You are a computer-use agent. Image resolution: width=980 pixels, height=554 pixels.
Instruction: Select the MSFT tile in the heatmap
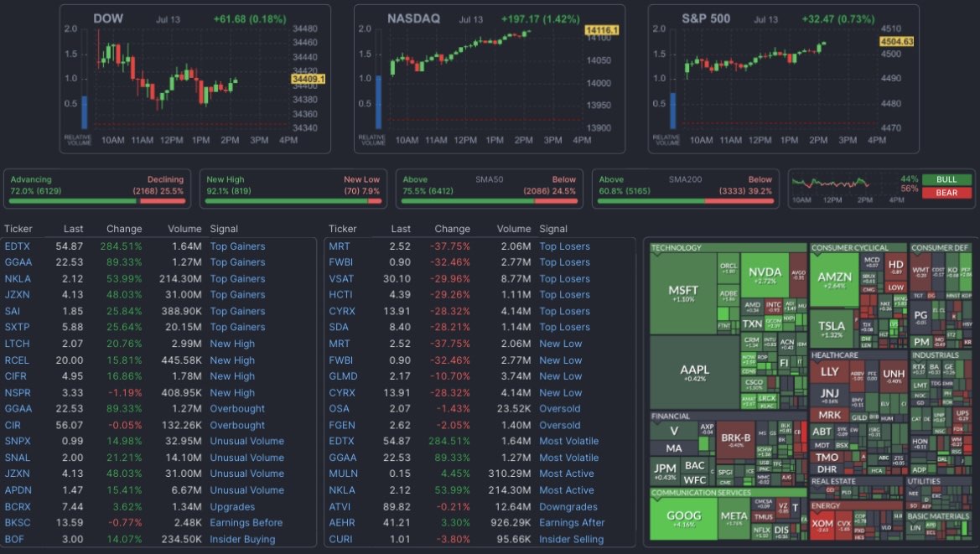coord(682,293)
